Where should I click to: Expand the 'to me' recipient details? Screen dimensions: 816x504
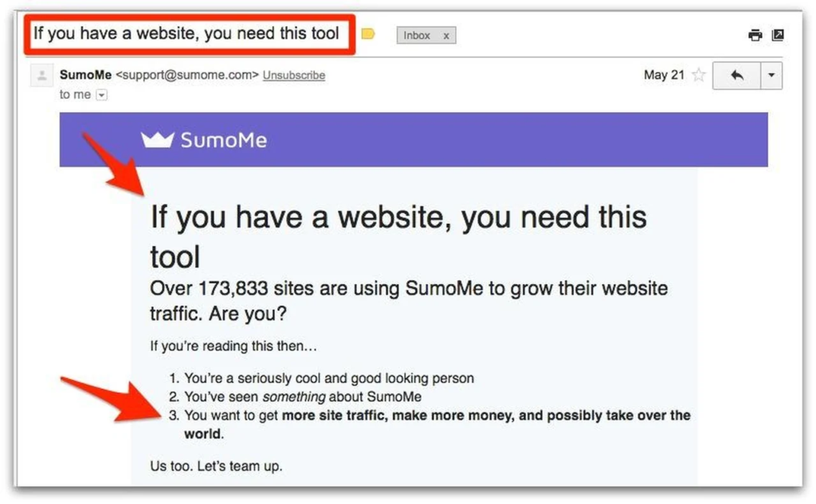click(x=101, y=94)
